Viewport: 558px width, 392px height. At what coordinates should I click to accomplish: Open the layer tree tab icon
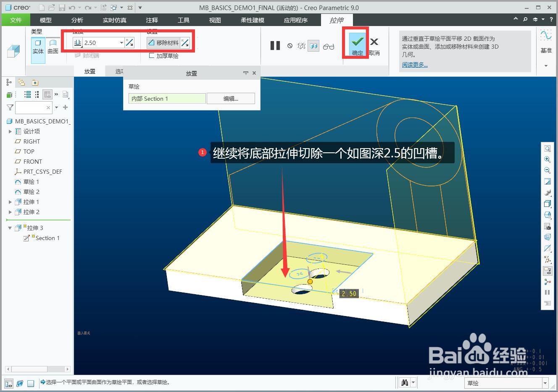pyautogui.click(x=21, y=82)
